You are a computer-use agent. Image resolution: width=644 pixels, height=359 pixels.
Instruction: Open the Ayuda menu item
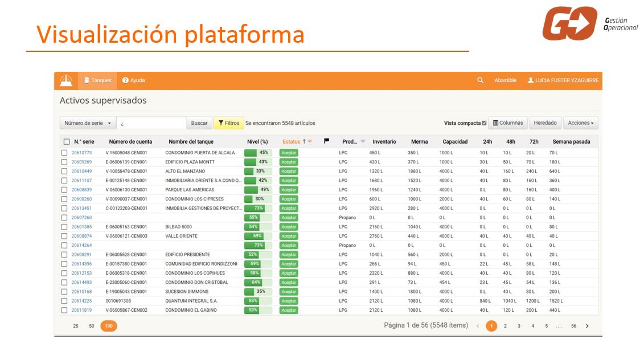[x=133, y=80]
